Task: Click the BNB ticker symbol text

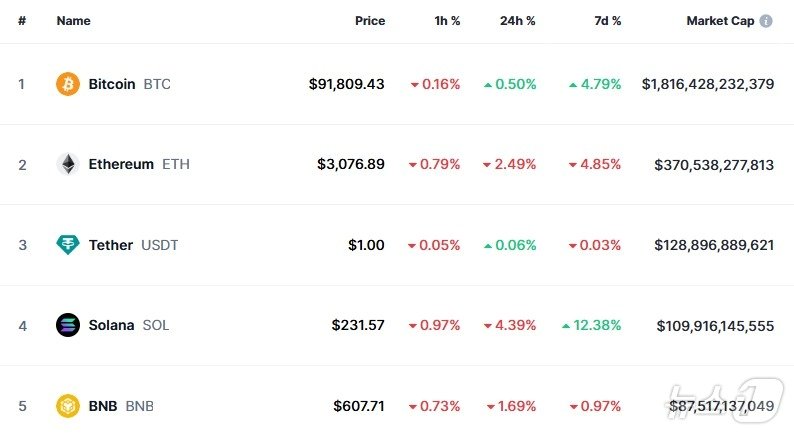Action: (x=139, y=406)
